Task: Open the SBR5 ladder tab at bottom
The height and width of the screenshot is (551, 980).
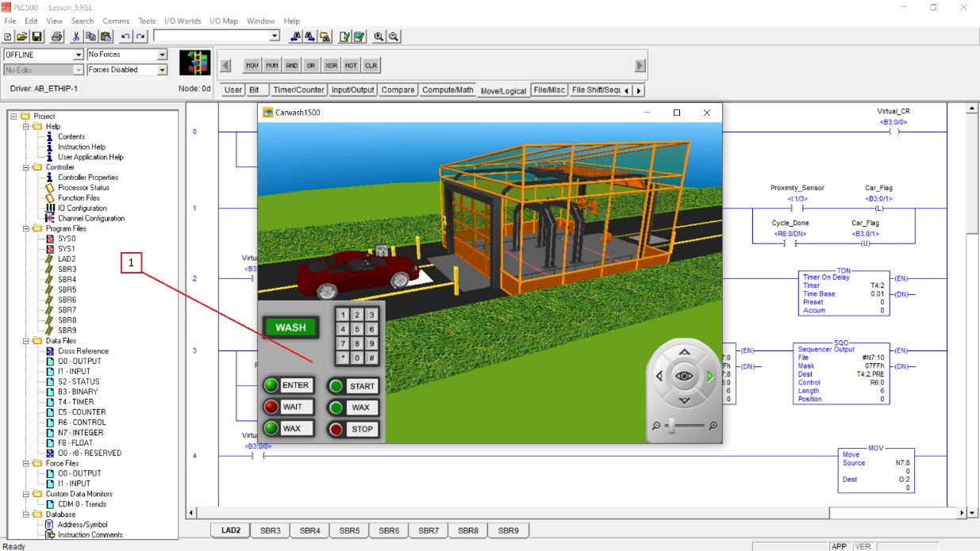Action: click(349, 530)
